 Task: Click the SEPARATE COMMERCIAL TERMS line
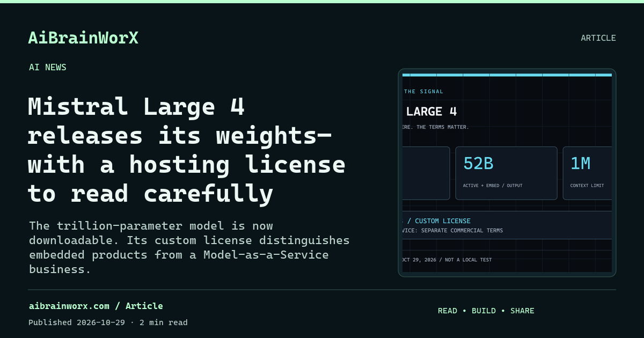462,231
